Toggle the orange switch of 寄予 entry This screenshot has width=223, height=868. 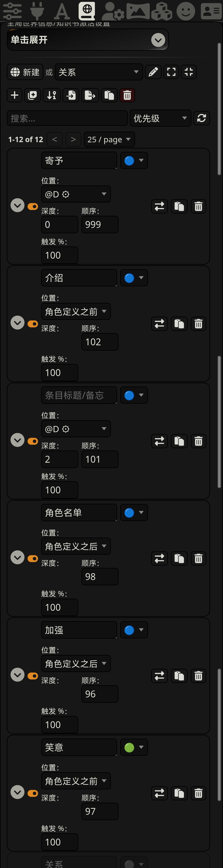click(33, 206)
